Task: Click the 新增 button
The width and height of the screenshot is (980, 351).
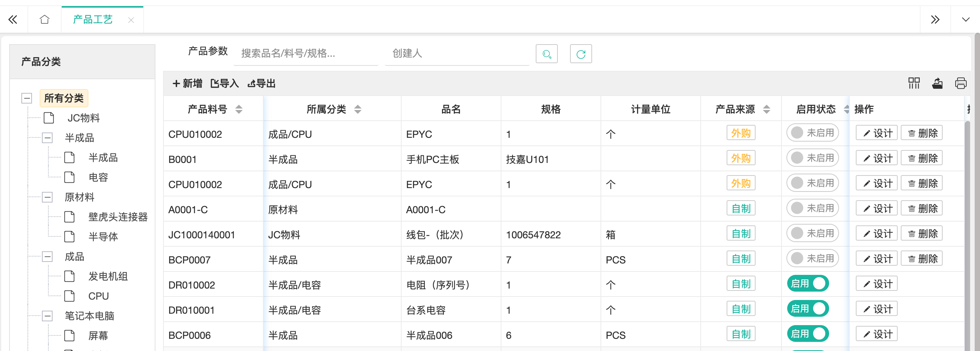Action: (x=187, y=83)
